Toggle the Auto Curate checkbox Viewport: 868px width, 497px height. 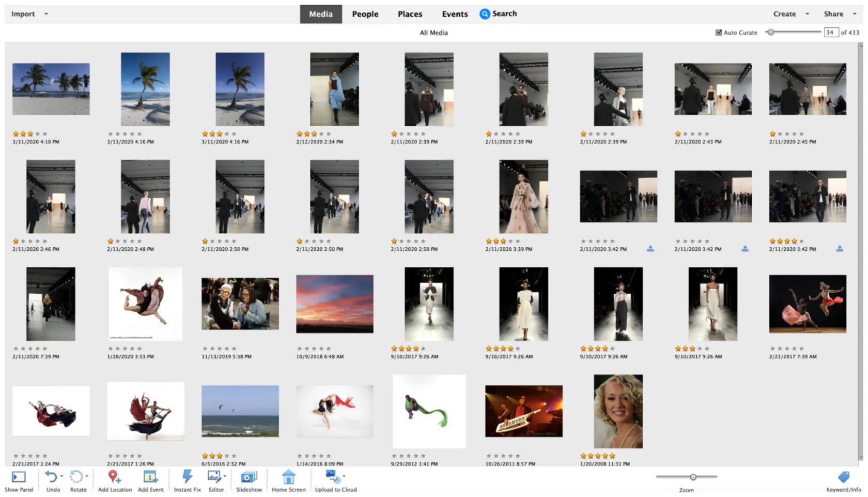(x=718, y=32)
